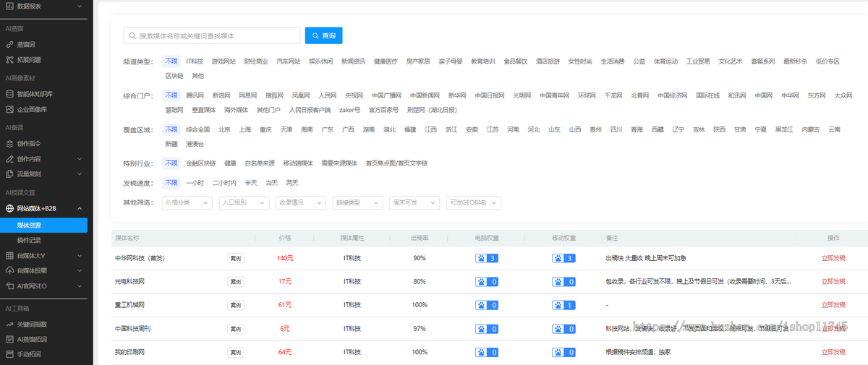Choose zaker号 portal filter
The height and width of the screenshot is (365, 868).
[349, 110]
